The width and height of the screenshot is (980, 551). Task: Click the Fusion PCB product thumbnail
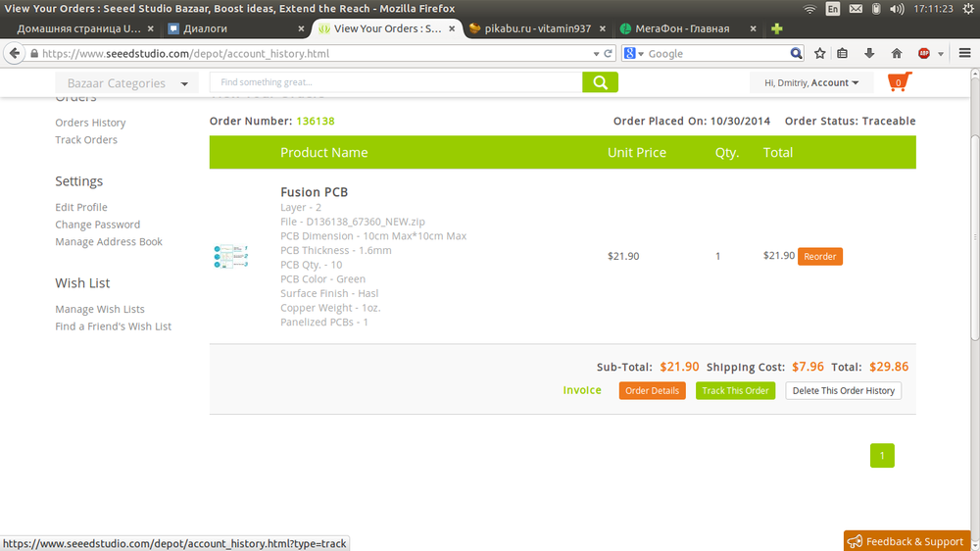point(230,257)
